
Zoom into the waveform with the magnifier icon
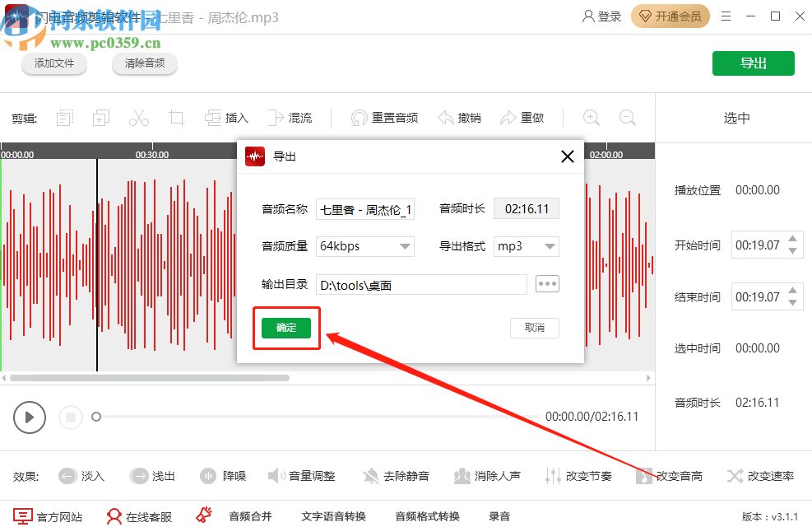coord(591,118)
